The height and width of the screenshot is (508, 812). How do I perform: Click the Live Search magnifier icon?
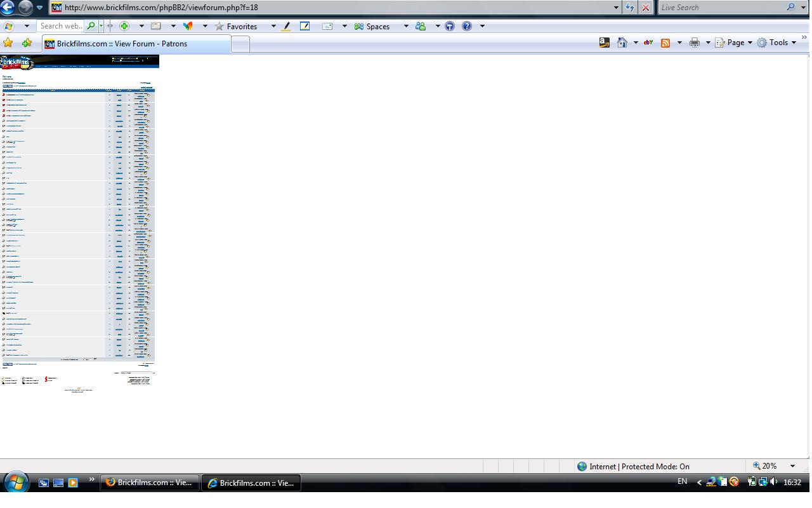point(790,7)
